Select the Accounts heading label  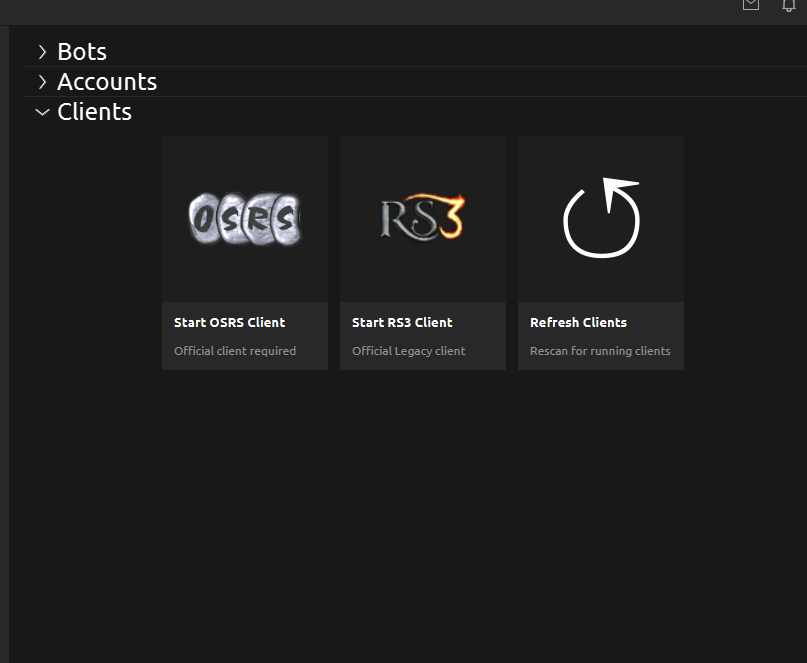[107, 82]
